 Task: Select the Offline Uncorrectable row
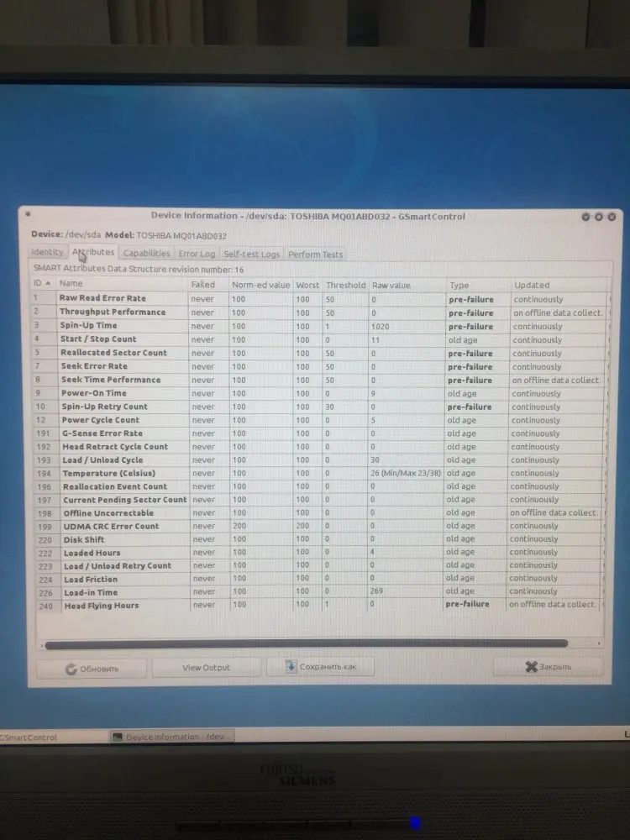319,512
